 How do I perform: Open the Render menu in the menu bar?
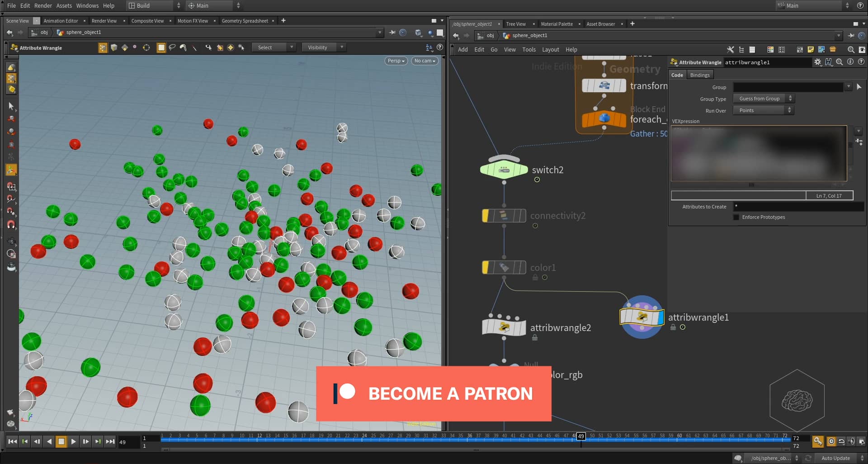[x=43, y=5]
